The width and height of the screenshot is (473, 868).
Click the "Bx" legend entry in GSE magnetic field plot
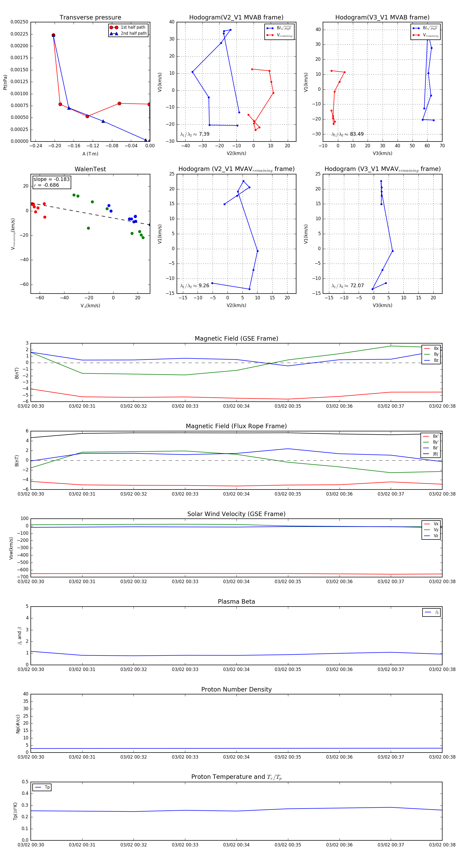point(431,349)
